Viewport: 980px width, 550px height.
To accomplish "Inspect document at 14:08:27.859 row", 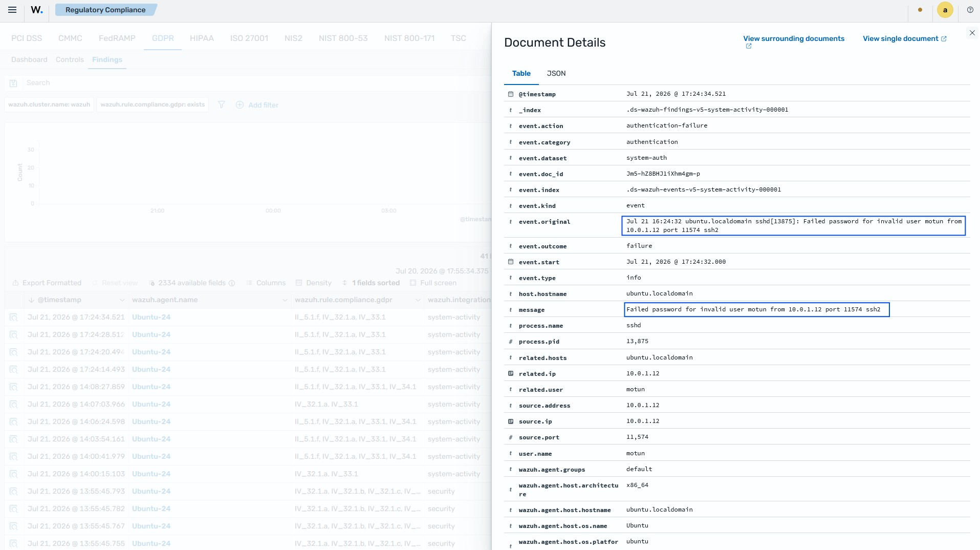I will pos(14,387).
